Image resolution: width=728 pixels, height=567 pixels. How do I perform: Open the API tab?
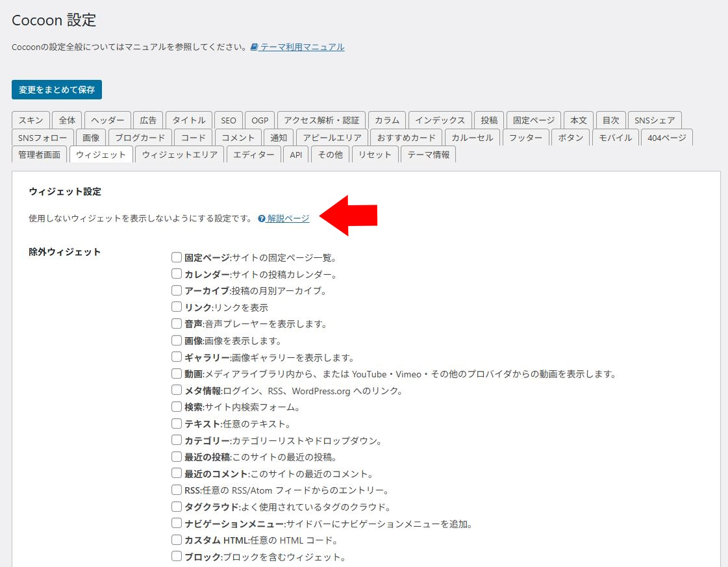pyautogui.click(x=295, y=155)
